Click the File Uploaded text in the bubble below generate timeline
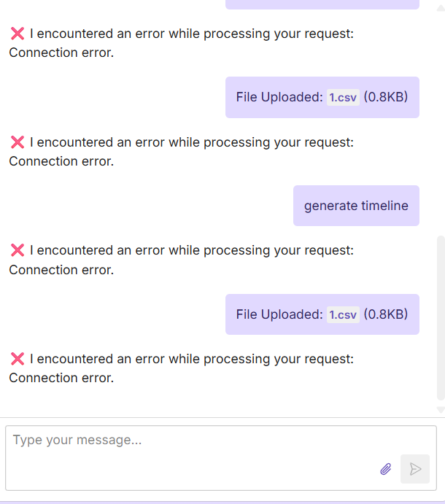This screenshot has width=445, height=504. pyautogui.click(x=279, y=314)
